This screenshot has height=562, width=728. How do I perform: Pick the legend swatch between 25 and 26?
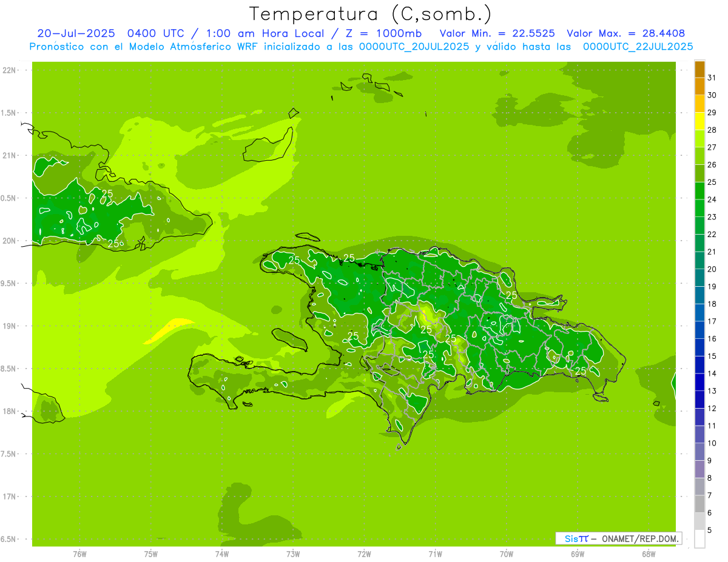699,173
